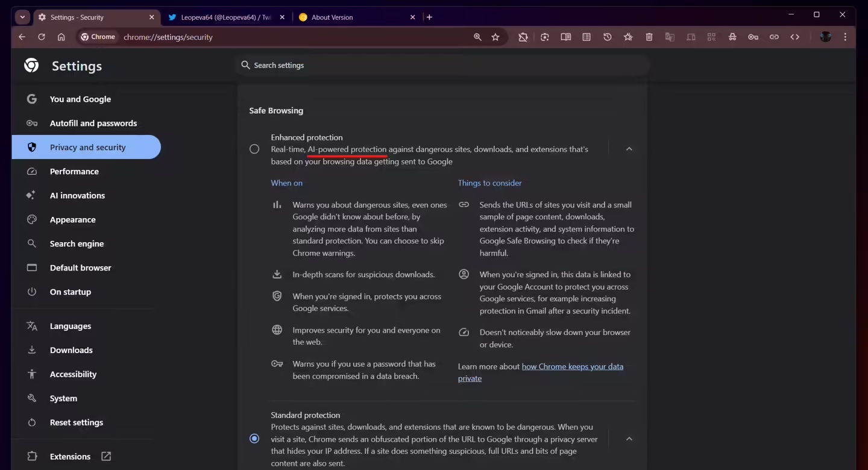
Task: Open the reading mode book icon
Action: click(x=565, y=37)
